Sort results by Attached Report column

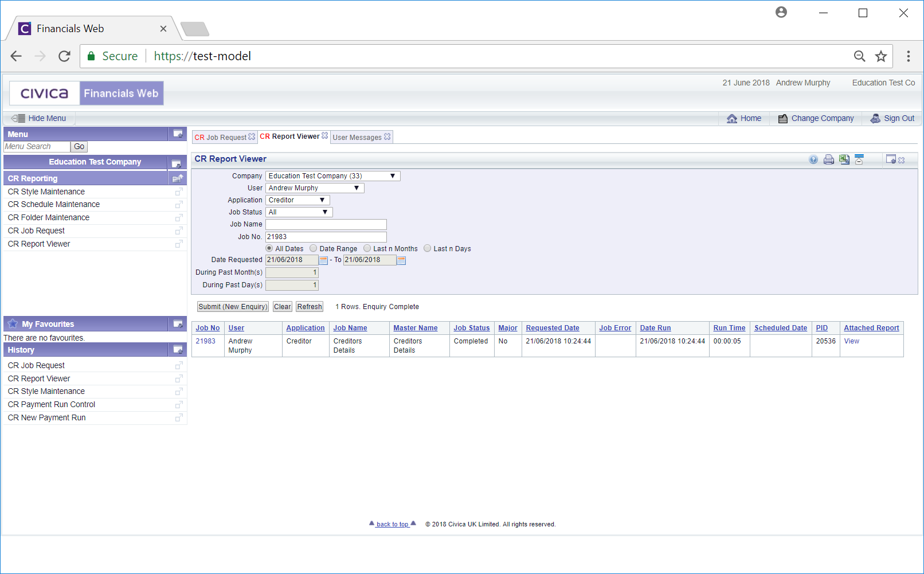(871, 328)
